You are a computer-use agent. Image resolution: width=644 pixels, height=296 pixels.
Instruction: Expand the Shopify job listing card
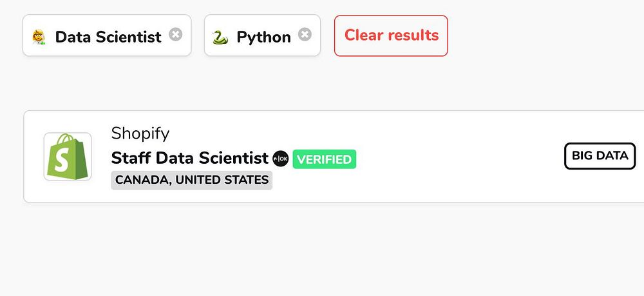tap(451, 187)
